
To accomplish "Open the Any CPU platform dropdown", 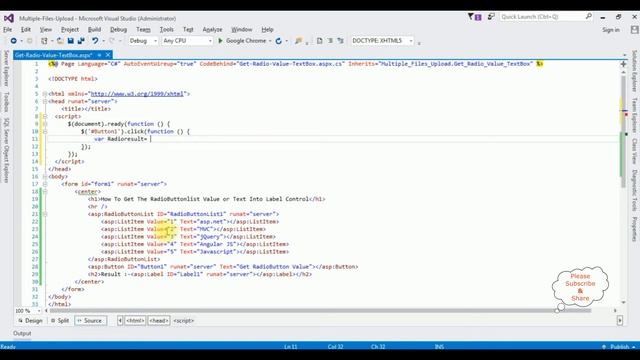I will point(187,41).
